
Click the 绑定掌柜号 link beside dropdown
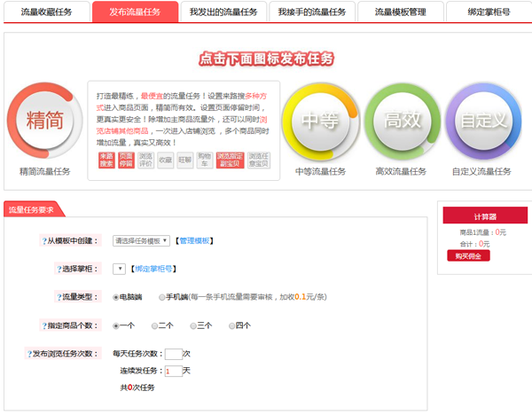(153, 269)
